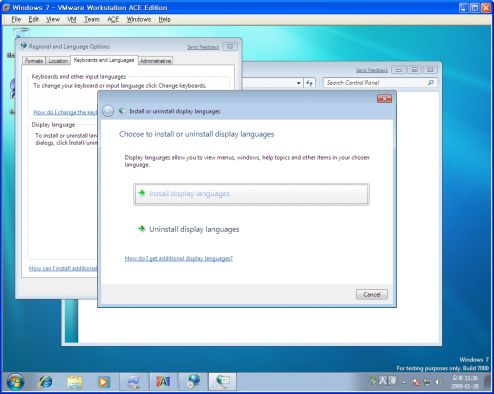The image size is (494, 394).
Task: Minimize the Control Panel window
Action: pos(399,70)
